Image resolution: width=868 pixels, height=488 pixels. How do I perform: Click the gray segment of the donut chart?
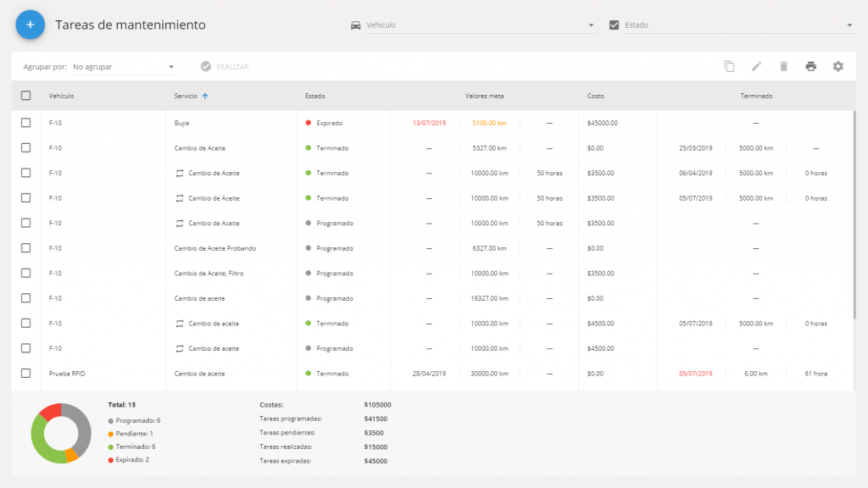tap(83, 430)
